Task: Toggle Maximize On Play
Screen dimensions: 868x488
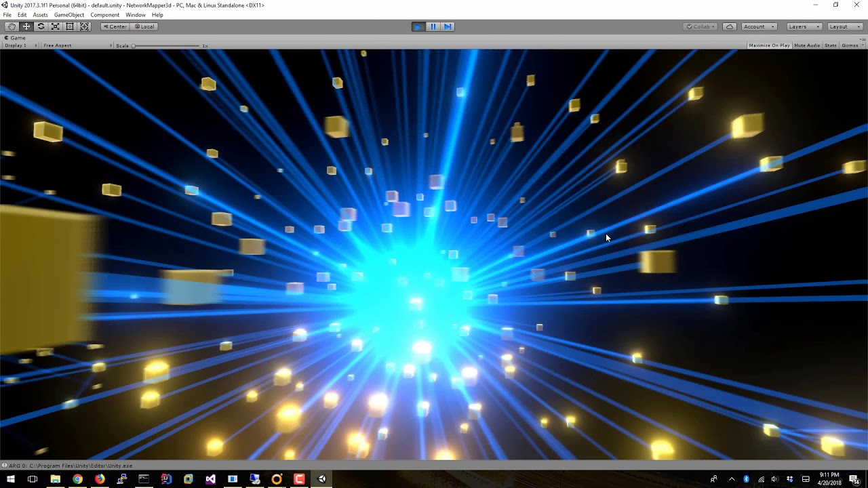Action: 770,45
